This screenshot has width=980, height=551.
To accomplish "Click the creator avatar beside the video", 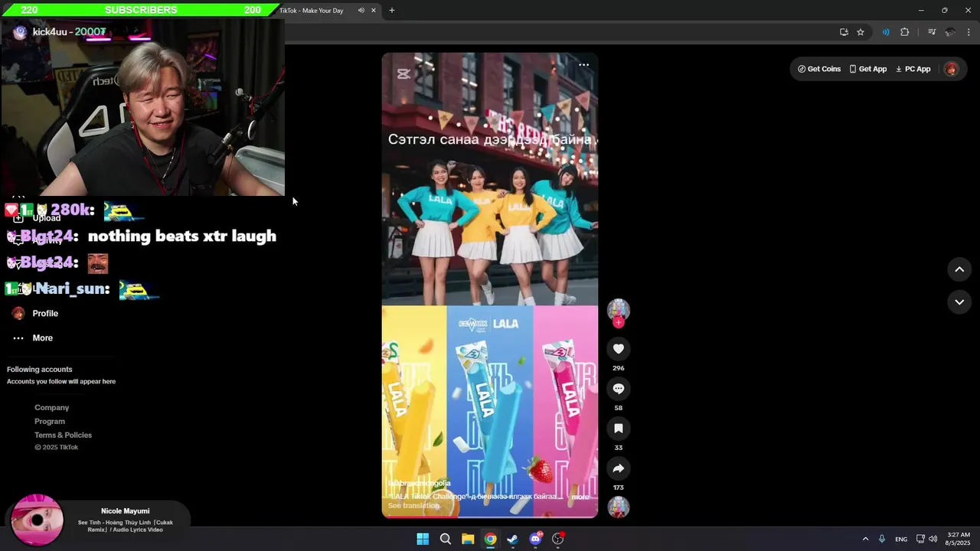I will [619, 310].
